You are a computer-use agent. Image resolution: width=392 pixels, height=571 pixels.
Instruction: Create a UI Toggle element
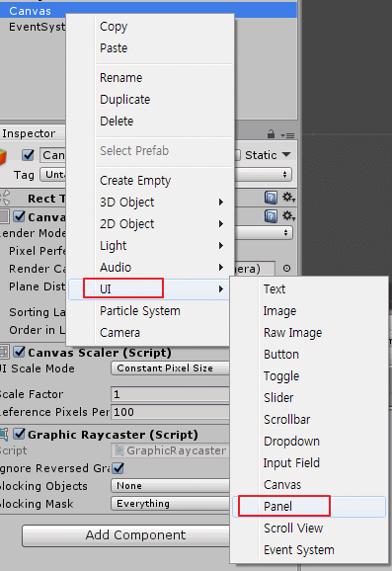[x=309, y=376]
